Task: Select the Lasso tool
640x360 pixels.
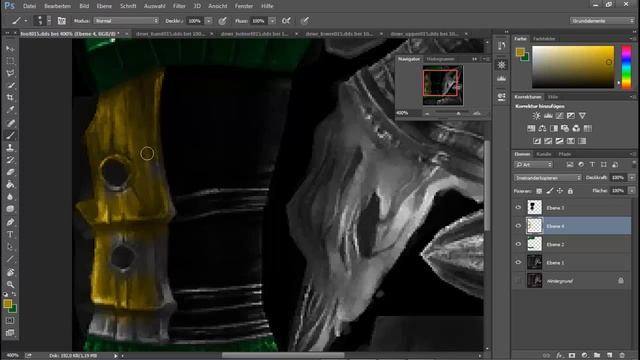Action: click(10, 73)
